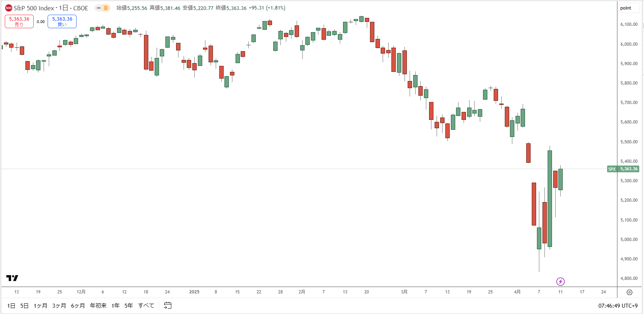The image size is (644, 314).
Task: Click the 5,800.00 price axis label
Action: (629, 83)
